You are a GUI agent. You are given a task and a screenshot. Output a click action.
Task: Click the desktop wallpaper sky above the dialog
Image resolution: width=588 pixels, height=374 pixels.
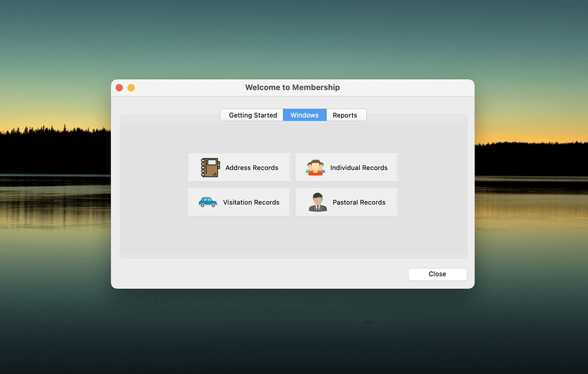294,37
